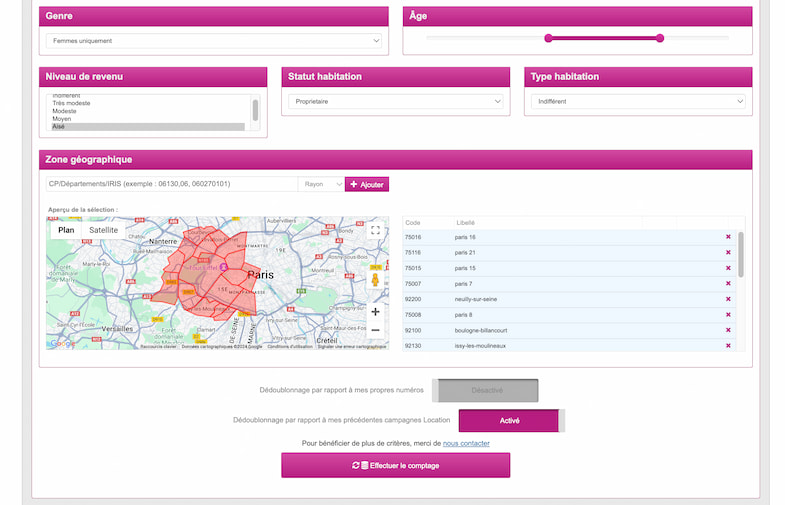Click code 75016 cell

[x=413, y=237]
